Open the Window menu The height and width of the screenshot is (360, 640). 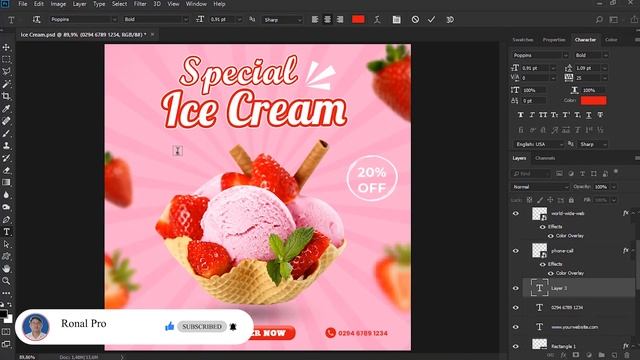point(196,4)
